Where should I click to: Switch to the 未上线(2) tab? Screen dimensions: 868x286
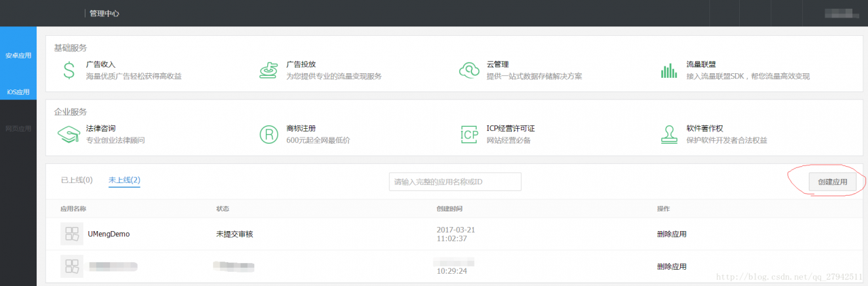(x=124, y=180)
